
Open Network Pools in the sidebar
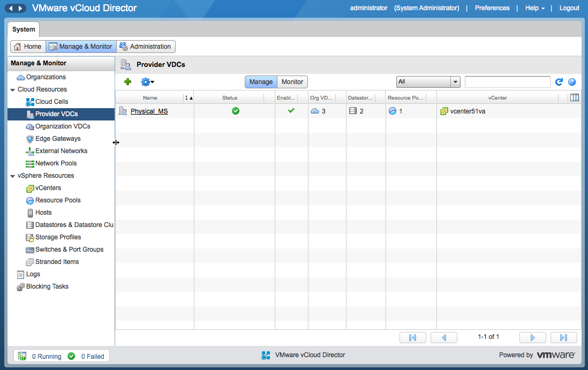pyautogui.click(x=56, y=163)
